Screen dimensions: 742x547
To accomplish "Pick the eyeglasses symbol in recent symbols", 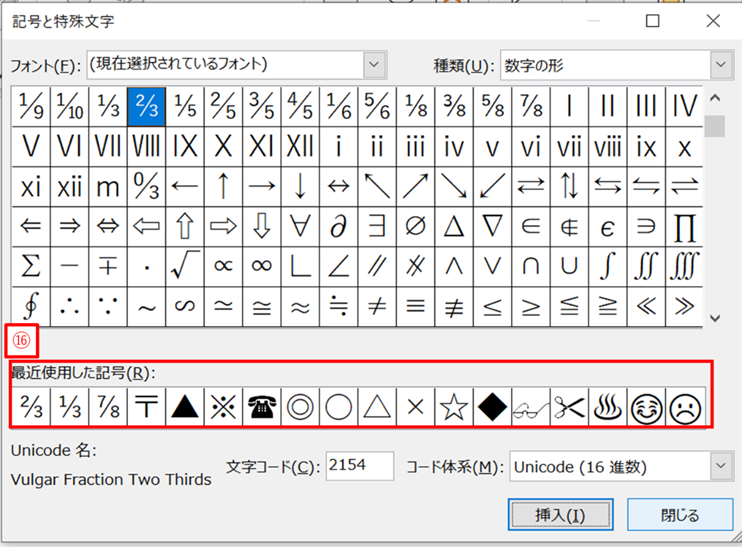I will click(x=530, y=408).
